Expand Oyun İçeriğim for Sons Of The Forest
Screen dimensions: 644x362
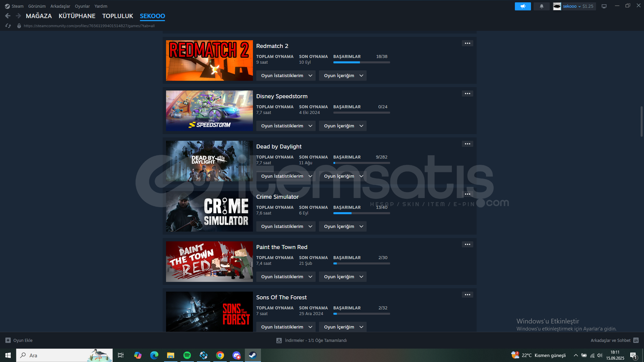[x=342, y=327]
